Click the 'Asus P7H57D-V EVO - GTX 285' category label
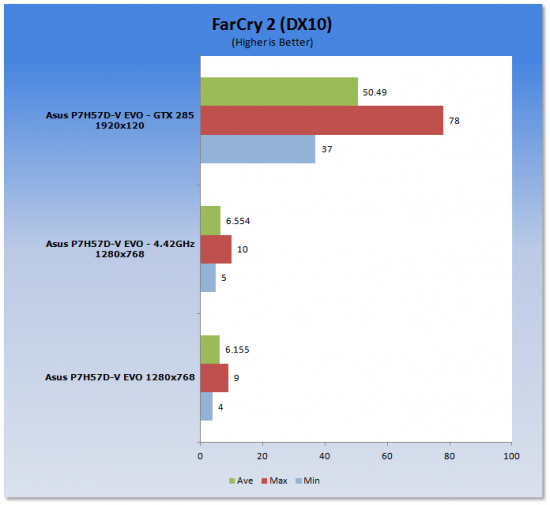 pos(120,120)
